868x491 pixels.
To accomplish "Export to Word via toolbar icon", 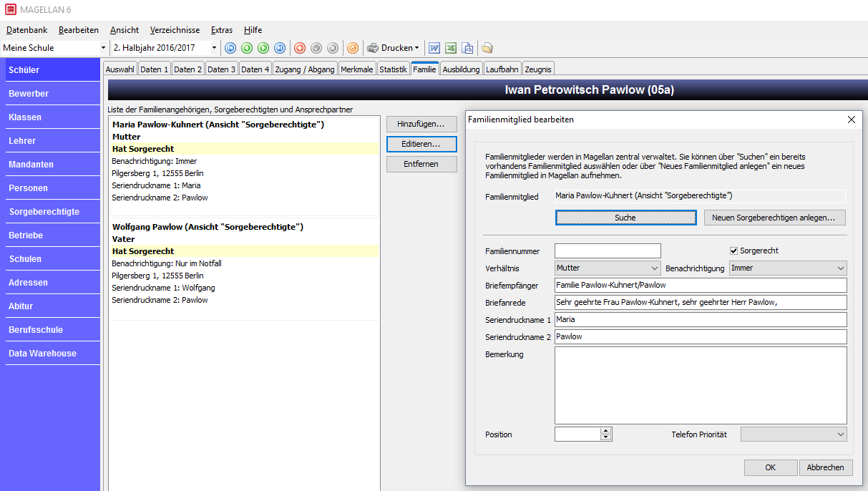I will point(434,48).
